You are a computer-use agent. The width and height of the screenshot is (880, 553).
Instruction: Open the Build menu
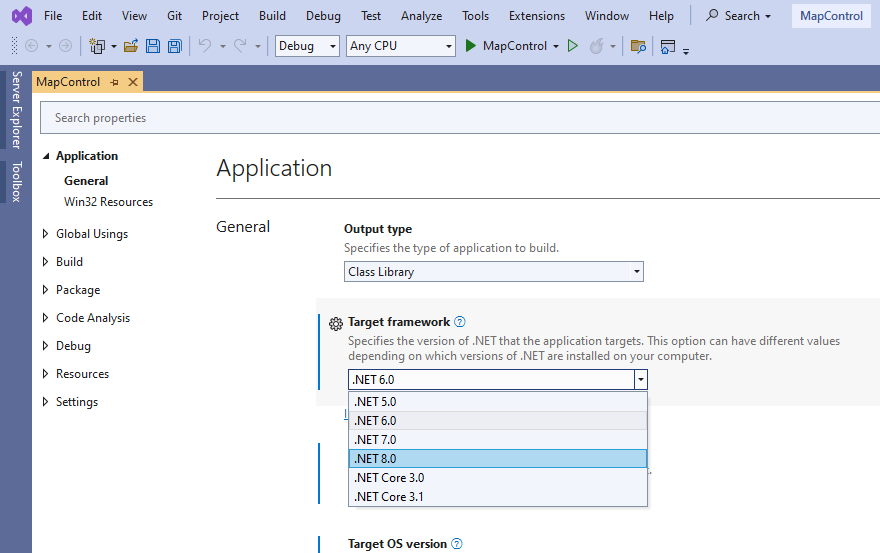pos(272,16)
